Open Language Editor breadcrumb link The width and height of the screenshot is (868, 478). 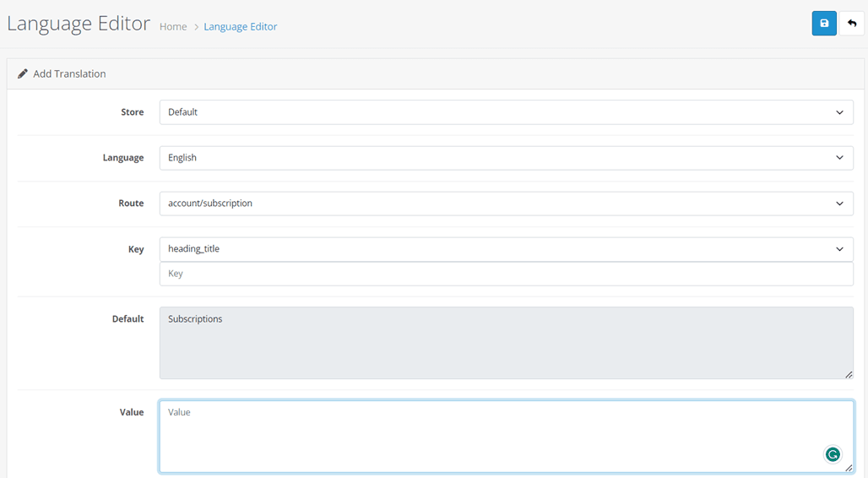point(241,26)
